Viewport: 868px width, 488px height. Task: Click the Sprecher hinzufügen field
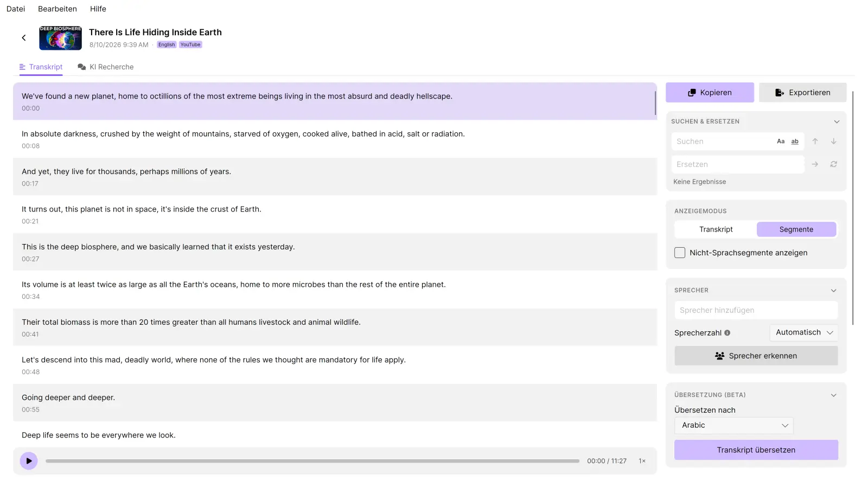tap(756, 310)
